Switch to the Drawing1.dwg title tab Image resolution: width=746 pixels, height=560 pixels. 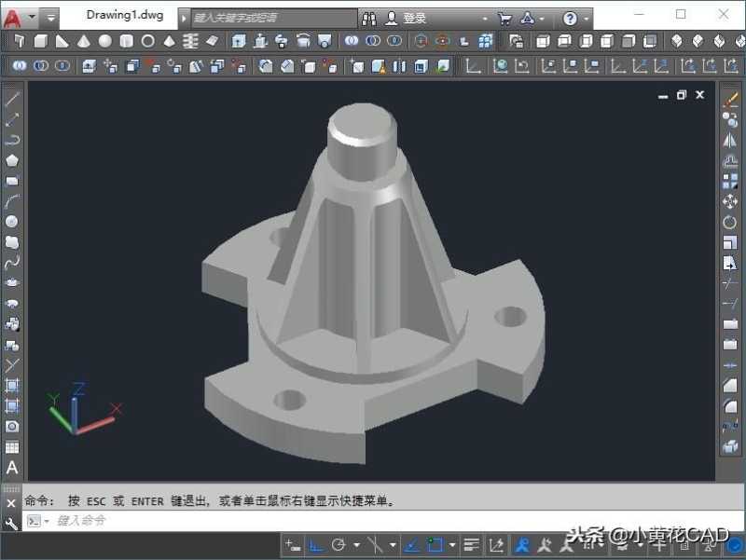pos(124,16)
